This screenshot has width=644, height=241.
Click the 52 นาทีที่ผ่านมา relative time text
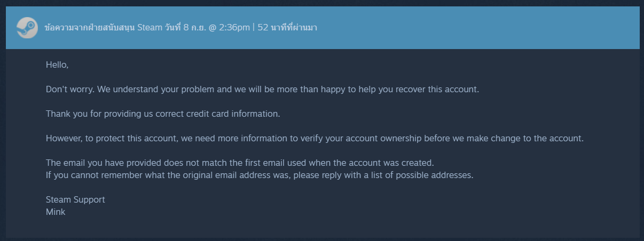tap(287, 27)
